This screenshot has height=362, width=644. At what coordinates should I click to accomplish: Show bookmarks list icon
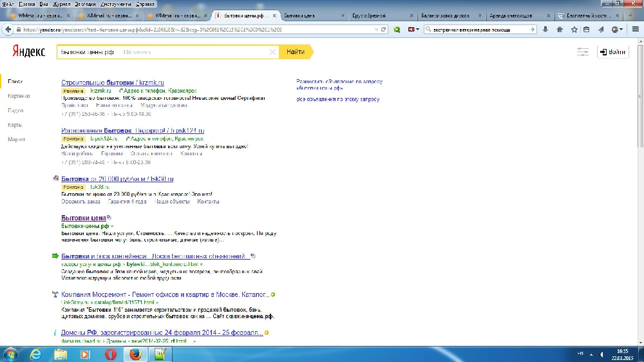click(587, 30)
